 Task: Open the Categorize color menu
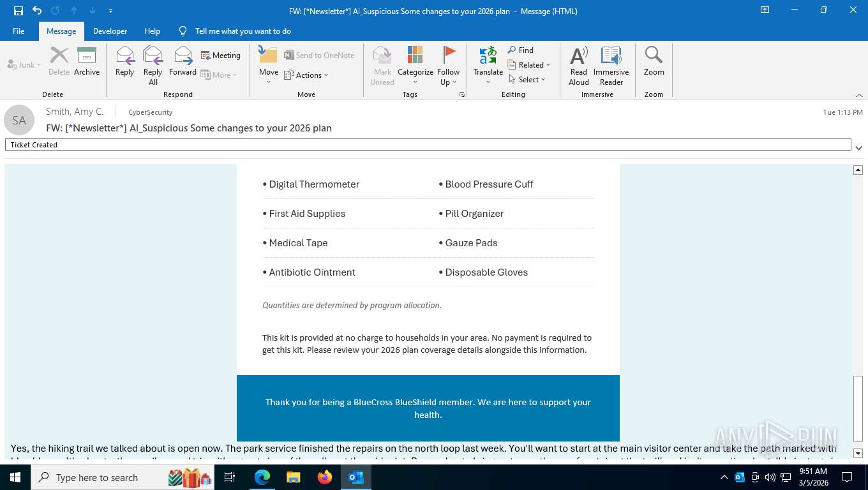click(415, 66)
